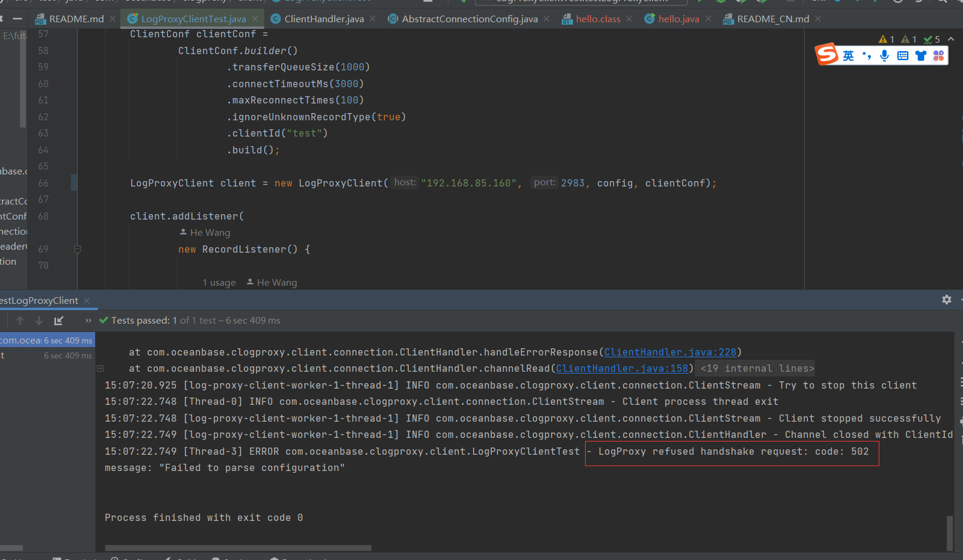Expand the hidden test toolbar chevrons
963x560 pixels.
[88, 321]
